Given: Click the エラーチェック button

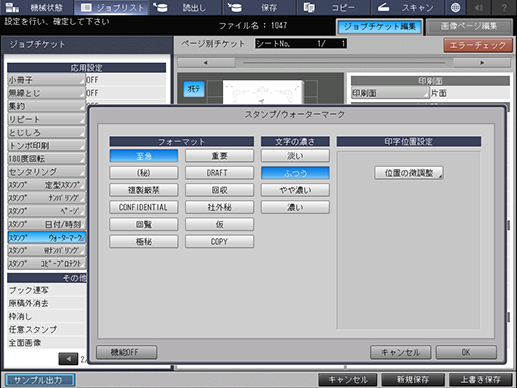Looking at the screenshot, I should pyautogui.click(x=478, y=45).
